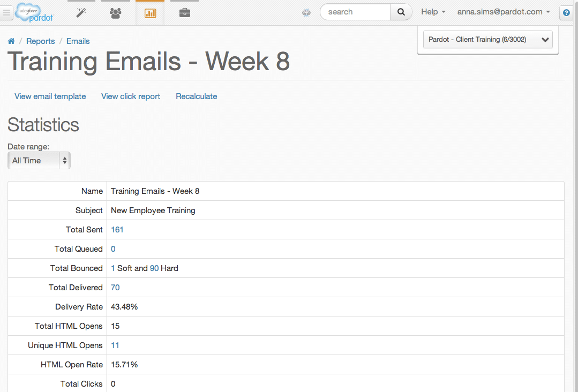Open View click report link

point(131,96)
